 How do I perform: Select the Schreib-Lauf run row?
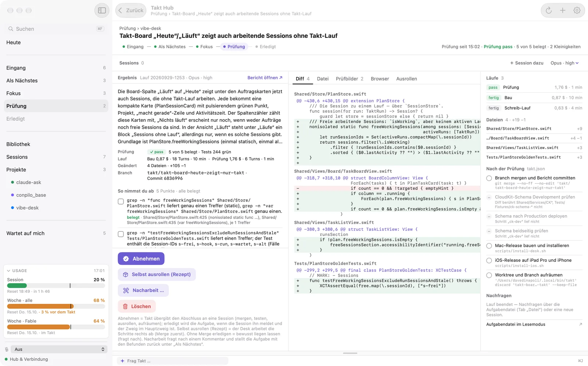point(534,108)
